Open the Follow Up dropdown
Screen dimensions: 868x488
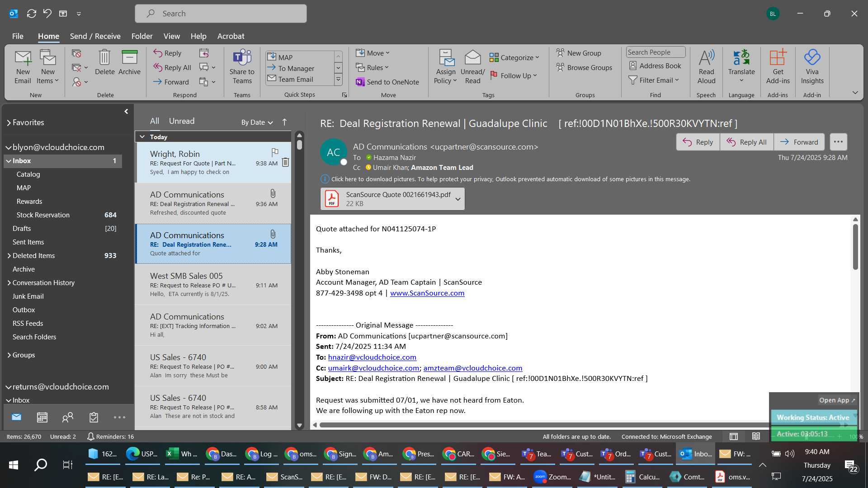(x=513, y=75)
